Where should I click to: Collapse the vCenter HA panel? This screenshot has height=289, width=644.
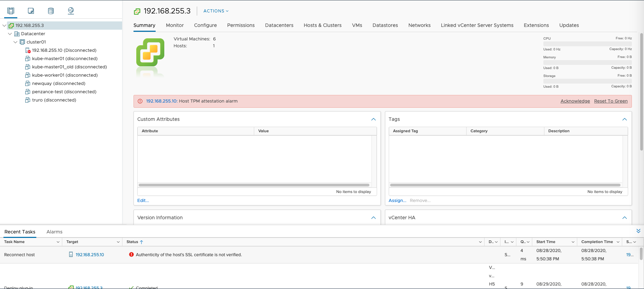point(624,218)
